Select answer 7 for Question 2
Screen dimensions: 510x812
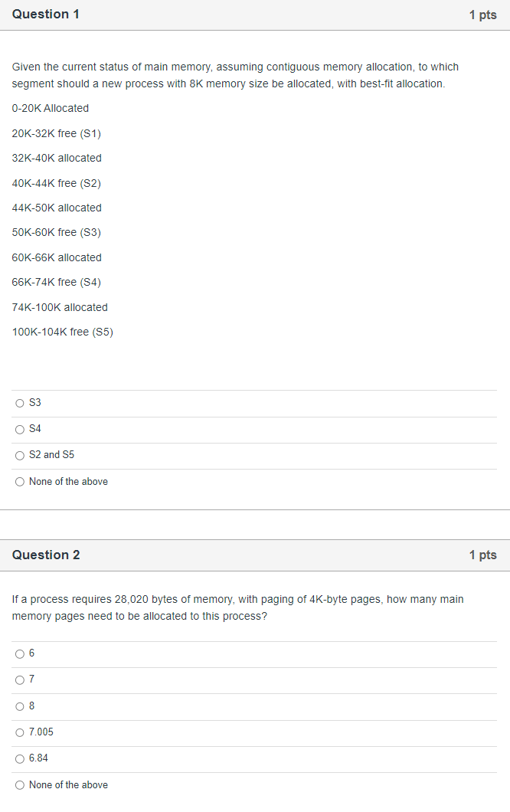coord(19,679)
